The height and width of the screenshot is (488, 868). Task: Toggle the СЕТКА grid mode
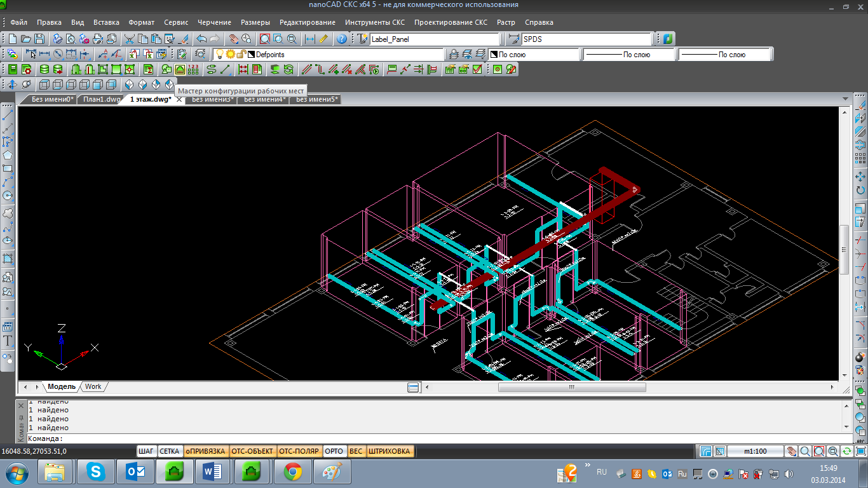pyautogui.click(x=169, y=451)
